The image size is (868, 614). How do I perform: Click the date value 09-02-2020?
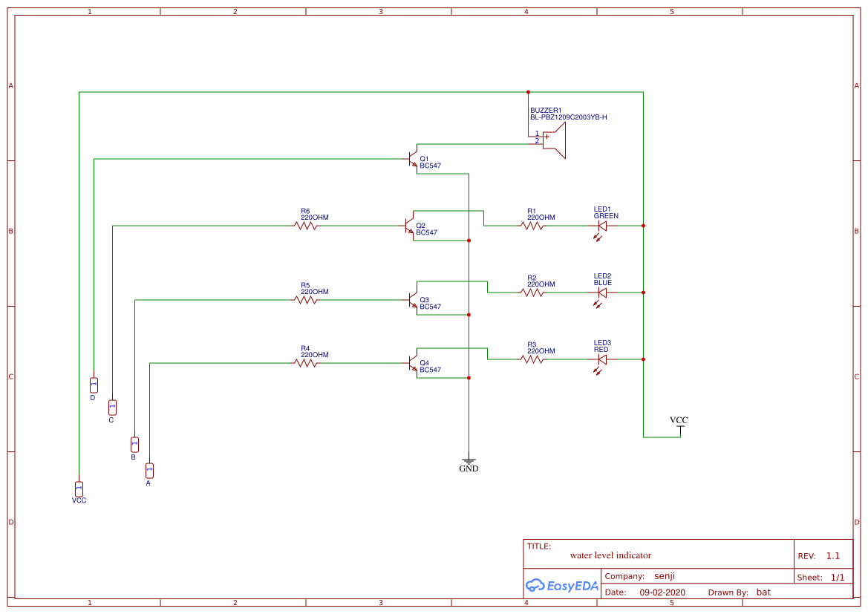[662, 592]
